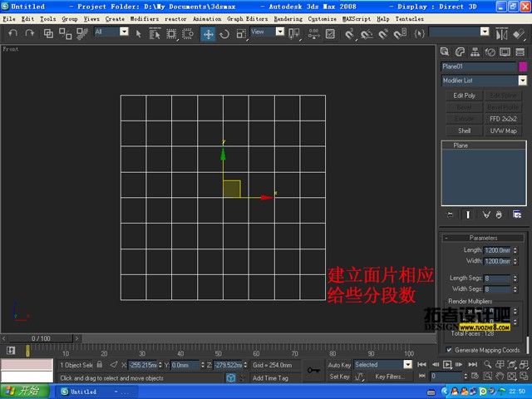532x399 pixels.
Task: Open the View reference coordinate dropdown
Action: point(280,32)
